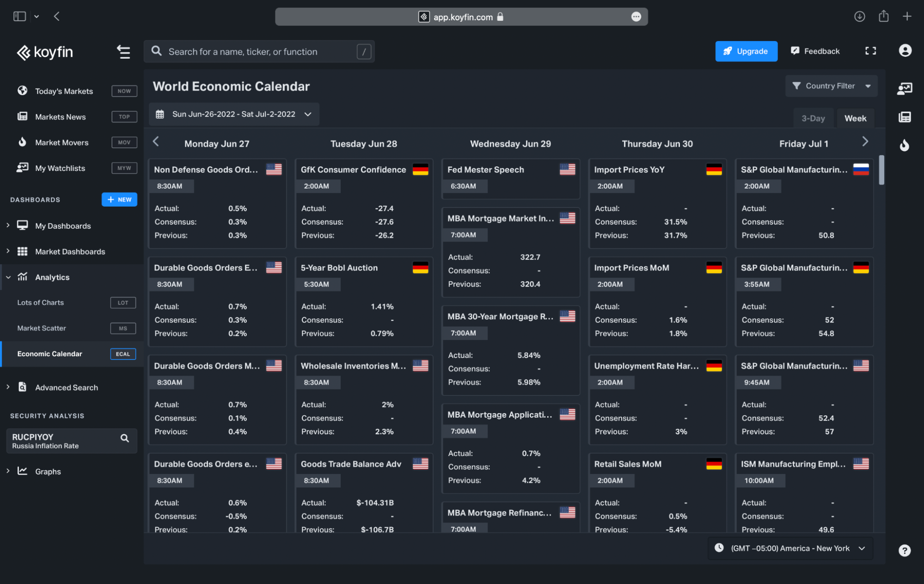The height and width of the screenshot is (584, 924).
Task: Click the Safari share icon
Action: (x=883, y=16)
